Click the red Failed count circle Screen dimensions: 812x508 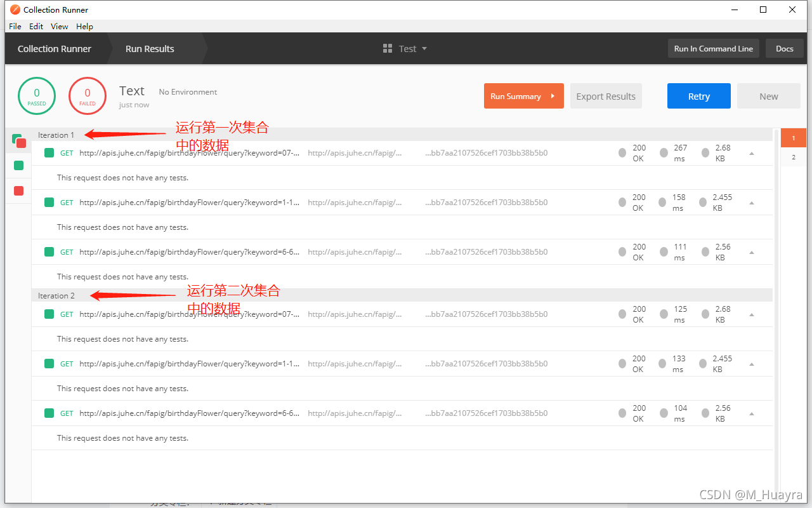coord(88,97)
